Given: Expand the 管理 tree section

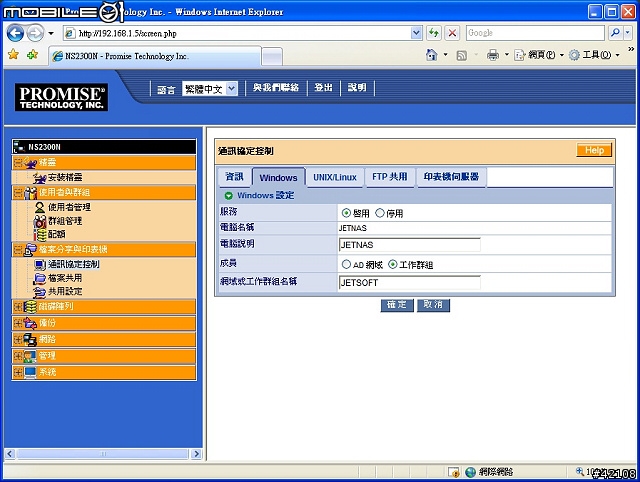Looking at the screenshot, I should coord(18,356).
